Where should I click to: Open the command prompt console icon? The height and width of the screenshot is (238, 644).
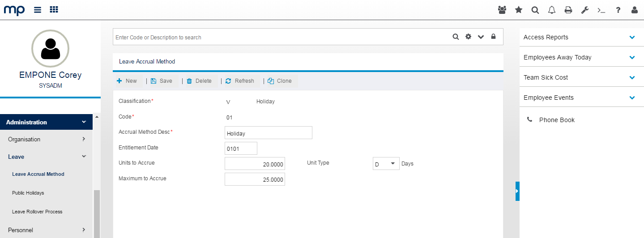pyautogui.click(x=601, y=10)
